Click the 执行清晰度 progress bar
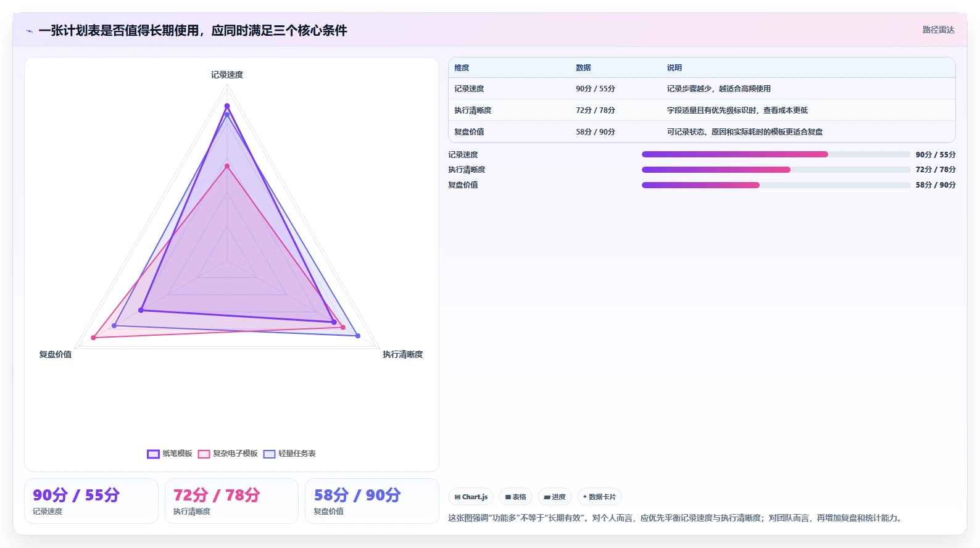The image size is (980, 548). tap(776, 170)
